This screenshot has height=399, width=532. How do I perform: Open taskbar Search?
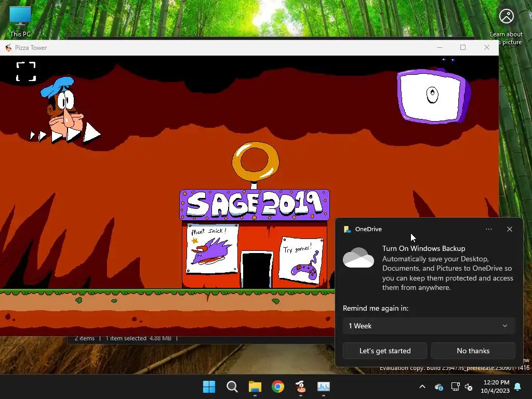click(x=232, y=387)
